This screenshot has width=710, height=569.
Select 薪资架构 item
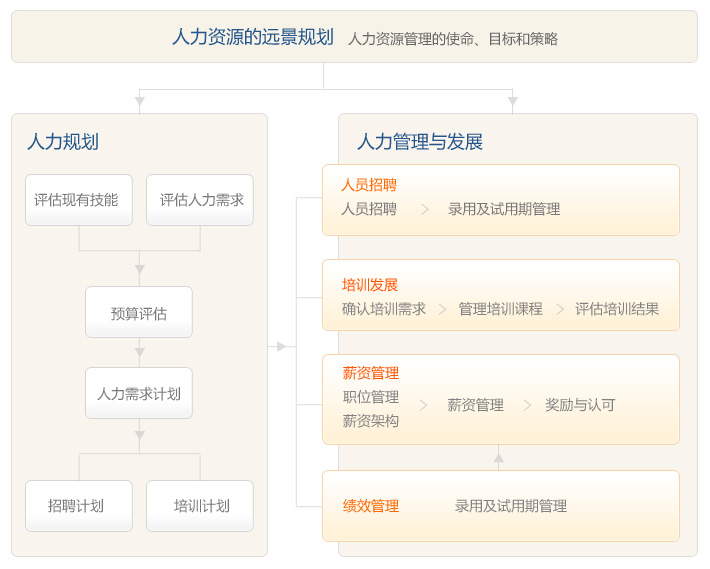coord(371,421)
